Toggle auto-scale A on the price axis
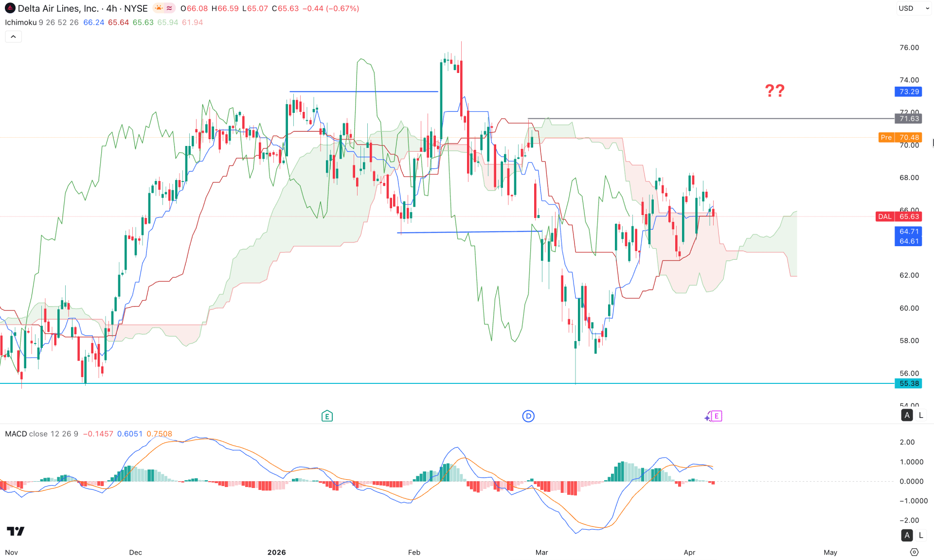The width and height of the screenshot is (934, 560). tap(907, 415)
